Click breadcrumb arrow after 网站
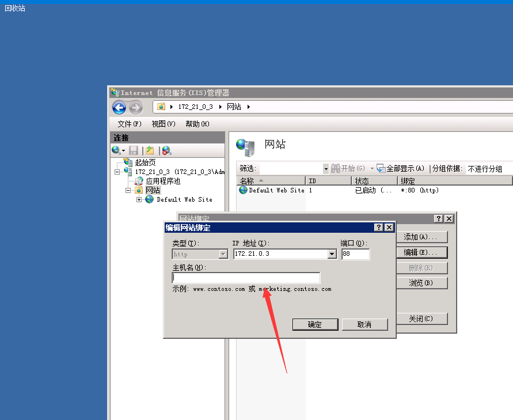The width and height of the screenshot is (513, 420). [249, 107]
